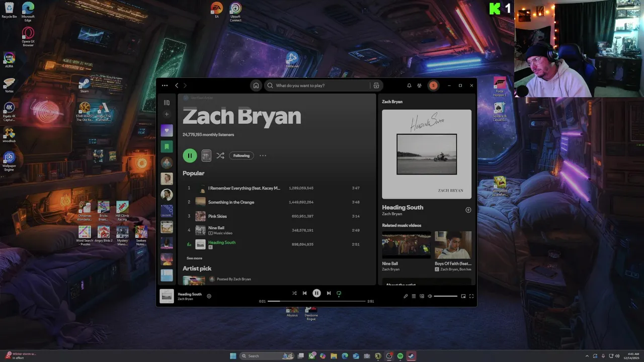Seek on the song progress bar

point(316,301)
